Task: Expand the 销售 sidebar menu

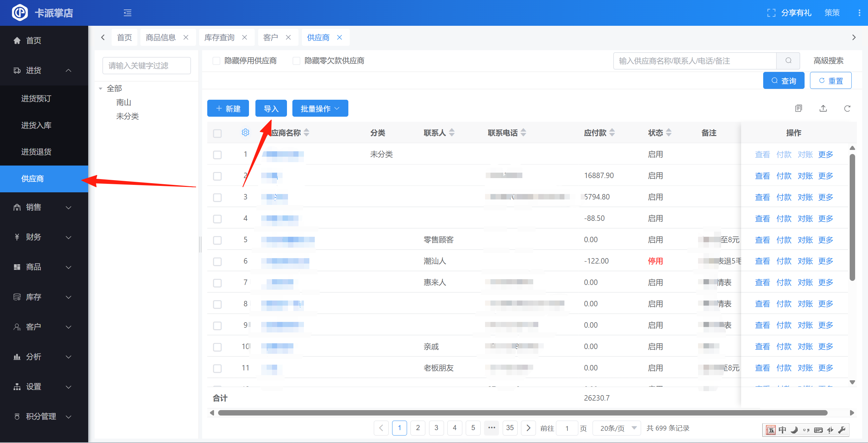Action: (44, 207)
